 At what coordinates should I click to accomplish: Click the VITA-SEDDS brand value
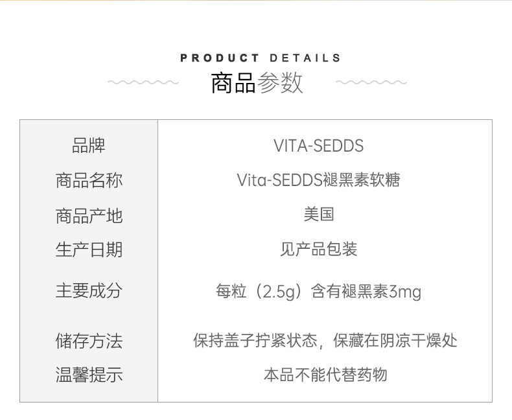click(x=318, y=146)
